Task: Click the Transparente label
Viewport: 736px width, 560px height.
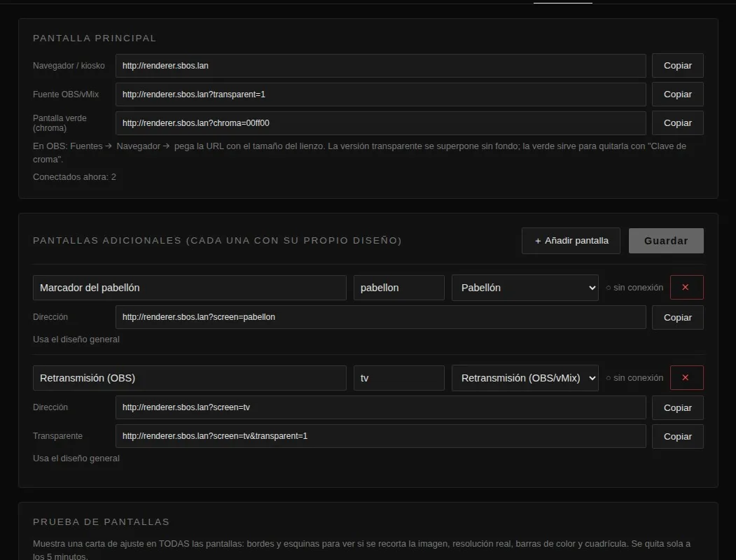Action: pos(57,435)
